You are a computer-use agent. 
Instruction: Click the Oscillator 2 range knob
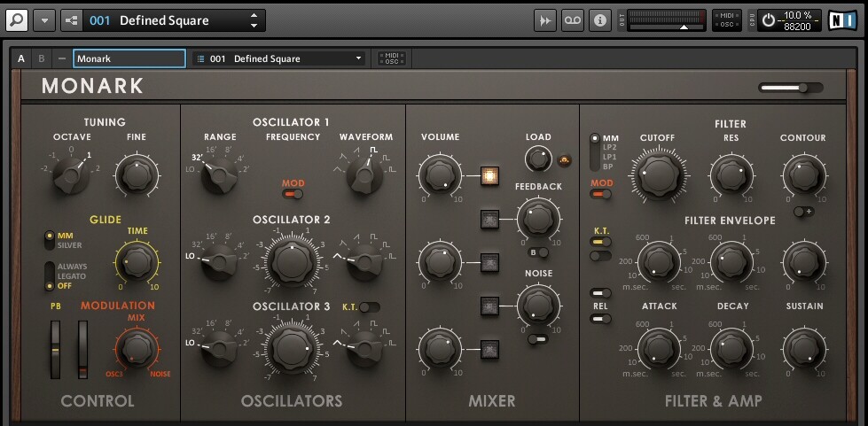tap(219, 262)
